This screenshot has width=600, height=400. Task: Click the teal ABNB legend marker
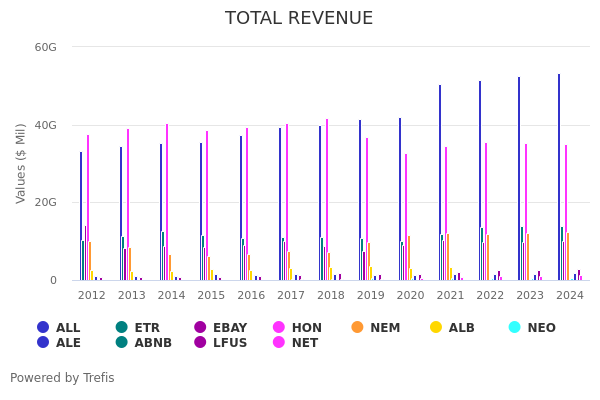(122, 343)
